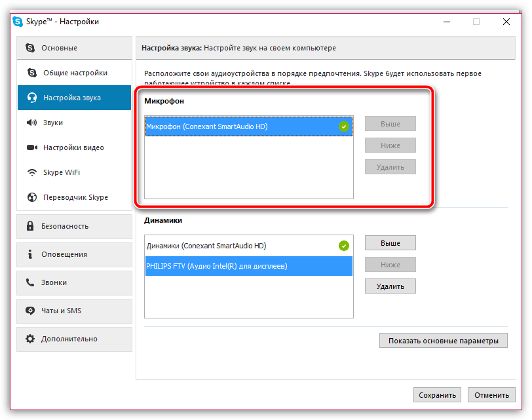Click the Skype™ - Настройки window title
This screenshot has height=420, width=532.
click(x=62, y=22)
